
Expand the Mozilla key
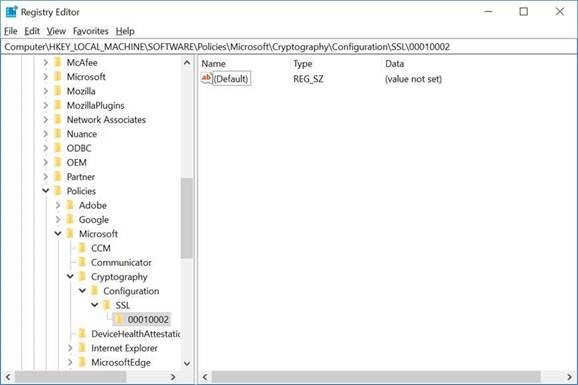45,91
